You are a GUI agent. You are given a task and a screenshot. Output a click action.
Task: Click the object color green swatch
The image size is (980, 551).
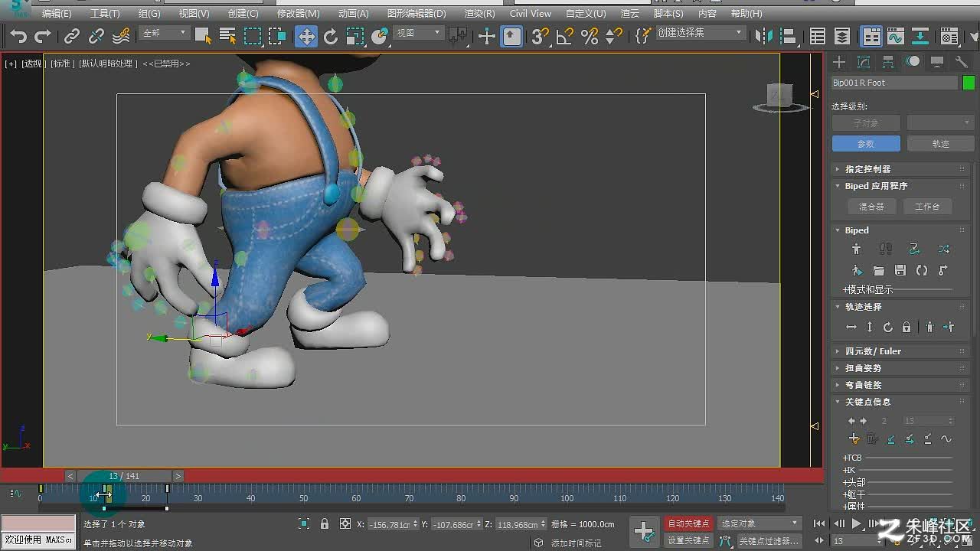coord(969,83)
